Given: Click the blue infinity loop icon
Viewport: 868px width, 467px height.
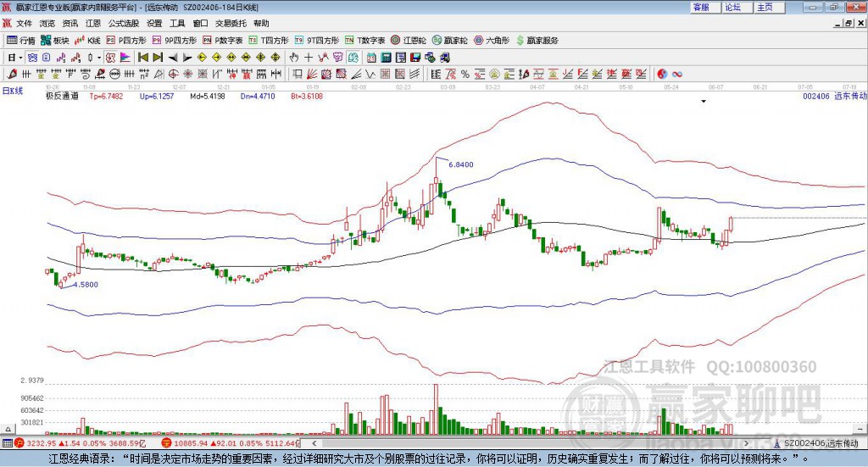Looking at the screenshot, I should point(677,74).
